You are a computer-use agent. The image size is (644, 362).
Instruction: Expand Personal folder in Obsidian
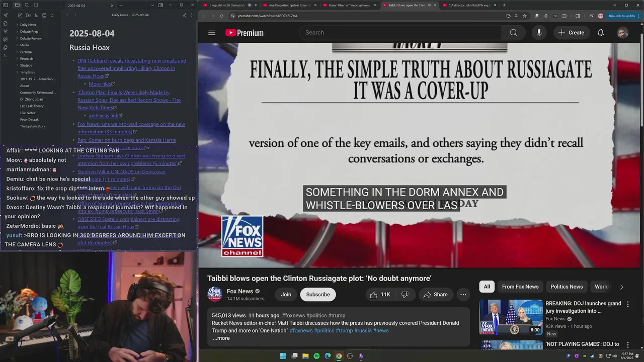click(26, 52)
